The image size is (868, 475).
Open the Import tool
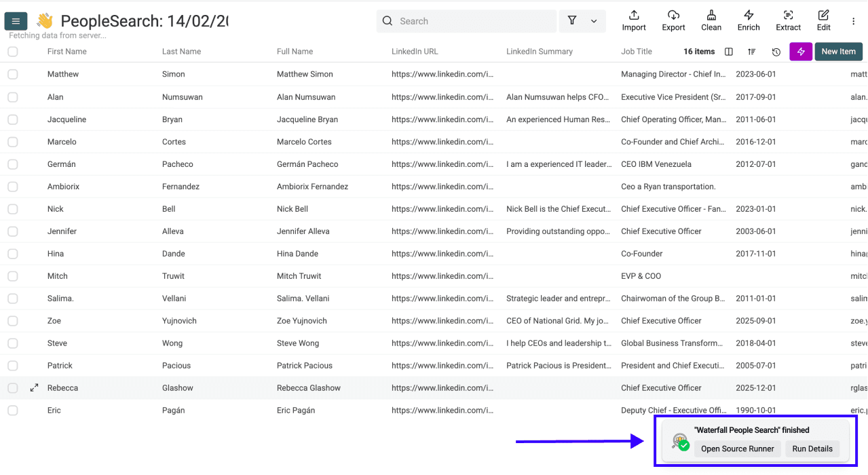633,20
